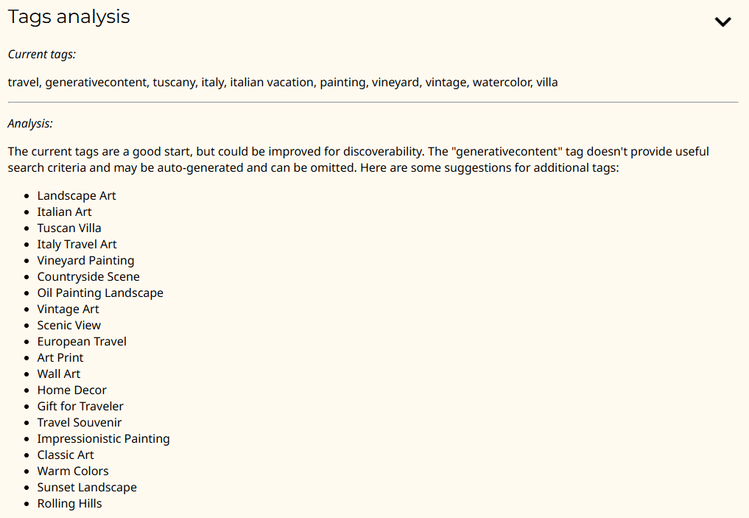Click the Impressionistic Painting suggestion
Screen dimensions: 749x518
click(x=104, y=439)
